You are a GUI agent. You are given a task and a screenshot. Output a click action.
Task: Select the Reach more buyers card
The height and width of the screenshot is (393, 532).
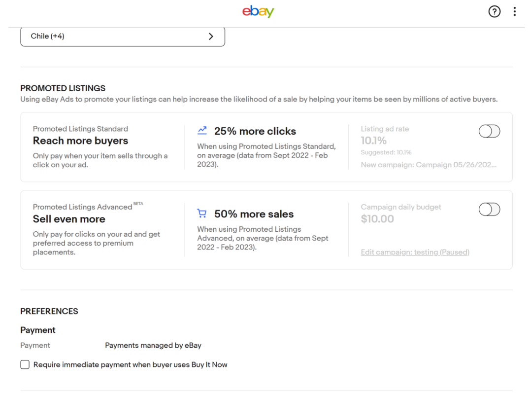click(80, 141)
